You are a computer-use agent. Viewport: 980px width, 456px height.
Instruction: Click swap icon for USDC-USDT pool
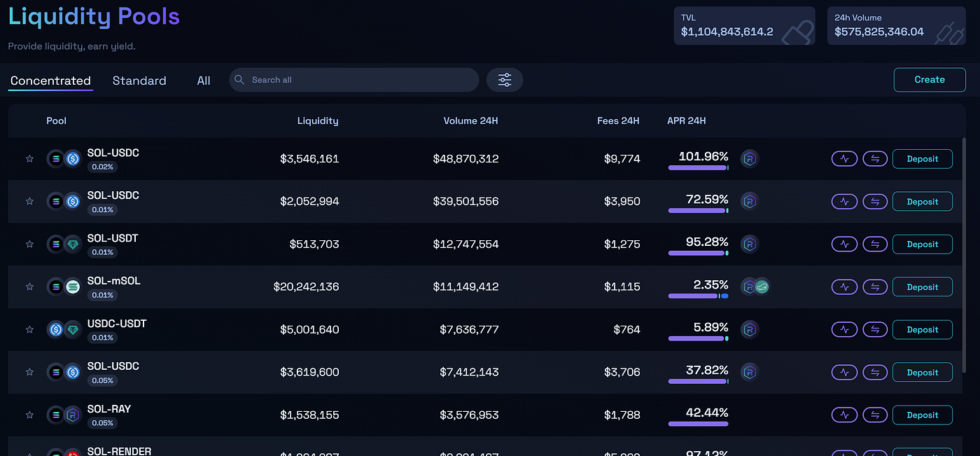coord(875,330)
